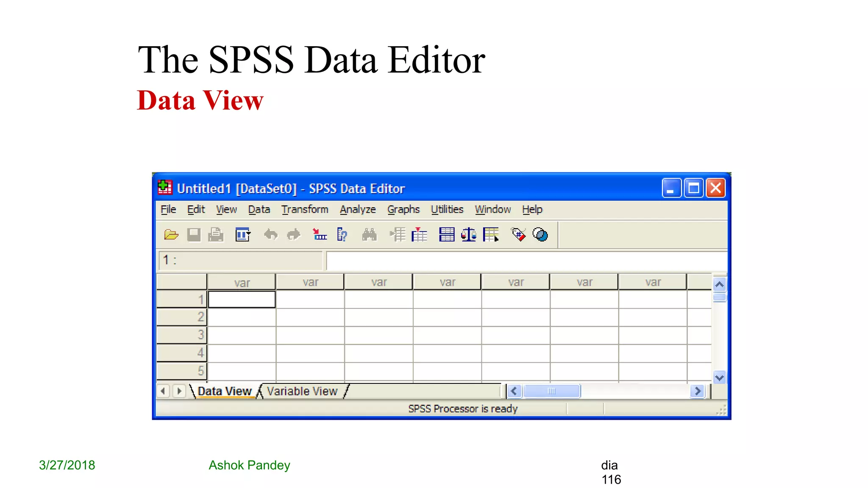Click the tab scroll right arrow button

pyautogui.click(x=179, y=391)
